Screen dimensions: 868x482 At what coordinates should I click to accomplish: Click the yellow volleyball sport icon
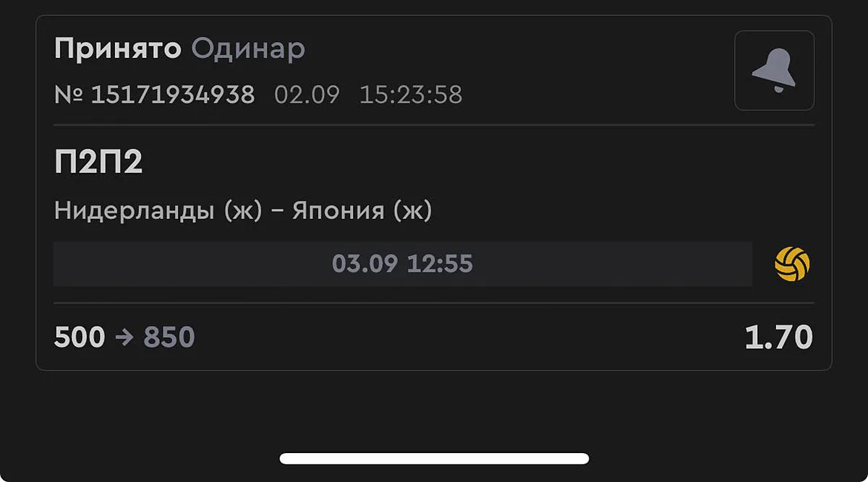pos(792,264)
